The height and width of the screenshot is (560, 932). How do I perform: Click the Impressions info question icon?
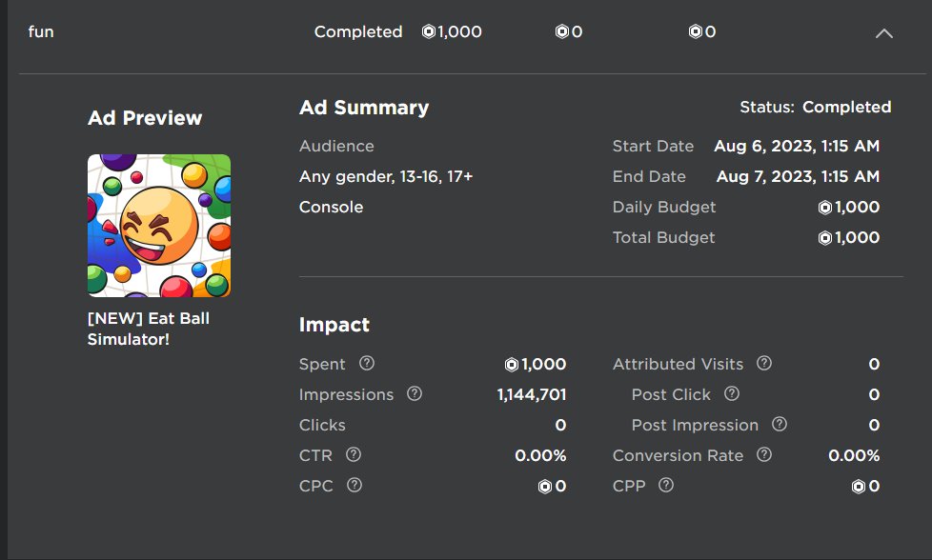[415, 394]
